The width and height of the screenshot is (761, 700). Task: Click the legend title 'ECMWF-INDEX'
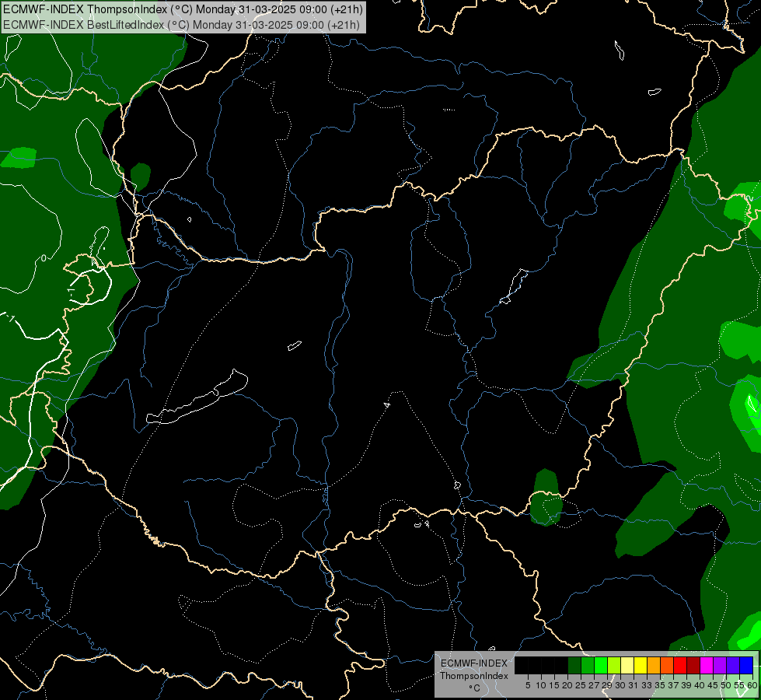(x=474, y=663)
